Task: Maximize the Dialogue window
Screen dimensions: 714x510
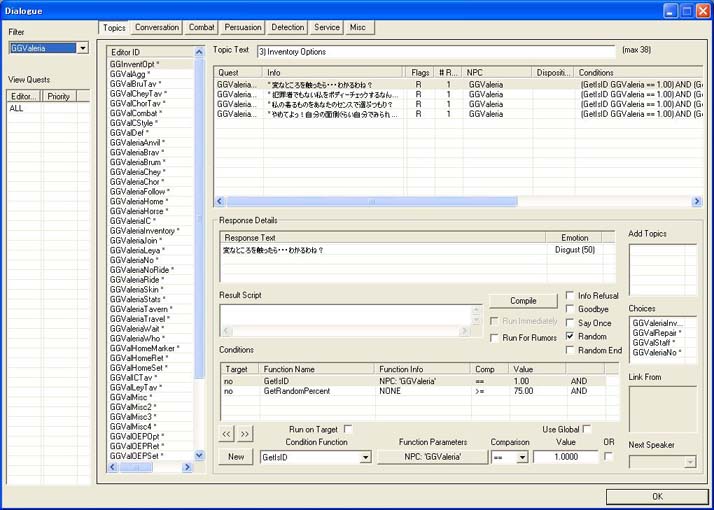Action: [x=687, y=11]
